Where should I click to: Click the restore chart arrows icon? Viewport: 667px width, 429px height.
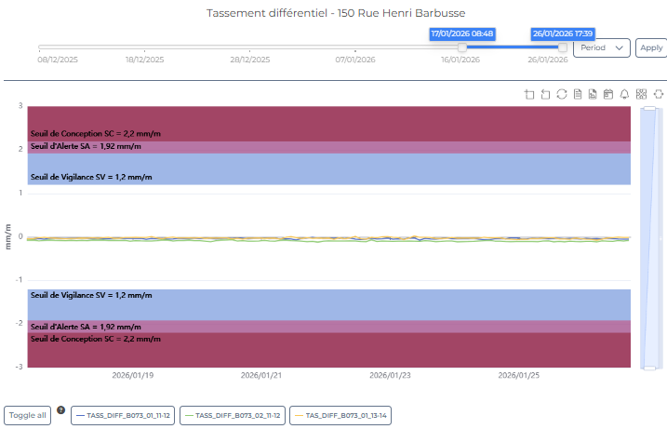pos(562,95)
